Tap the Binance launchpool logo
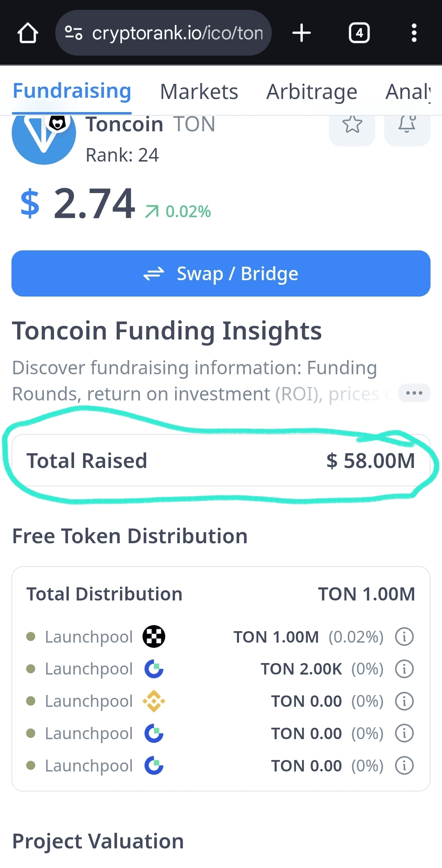This screenshot has width=442, height=868. pyautogui.click(x=154, y=701)
